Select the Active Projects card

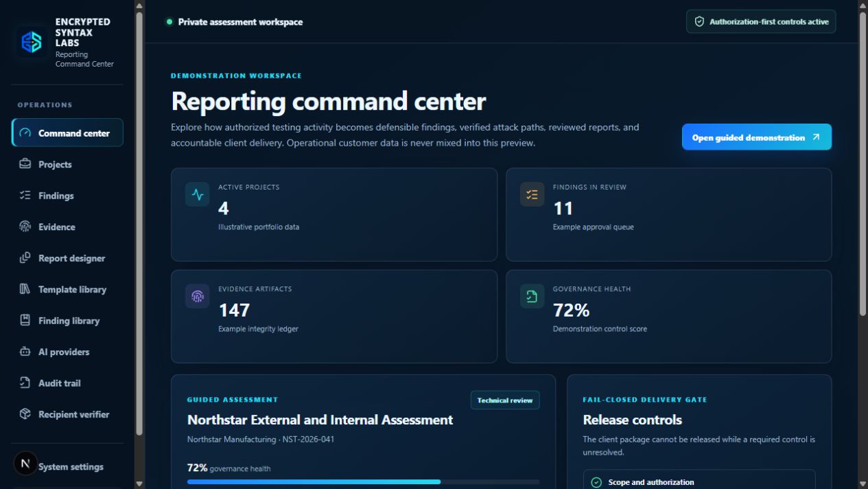coord(334,215)
